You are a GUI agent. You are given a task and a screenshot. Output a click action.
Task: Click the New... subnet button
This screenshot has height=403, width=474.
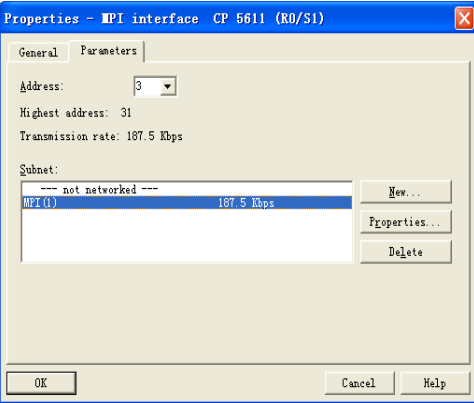(x=406, y=192)
